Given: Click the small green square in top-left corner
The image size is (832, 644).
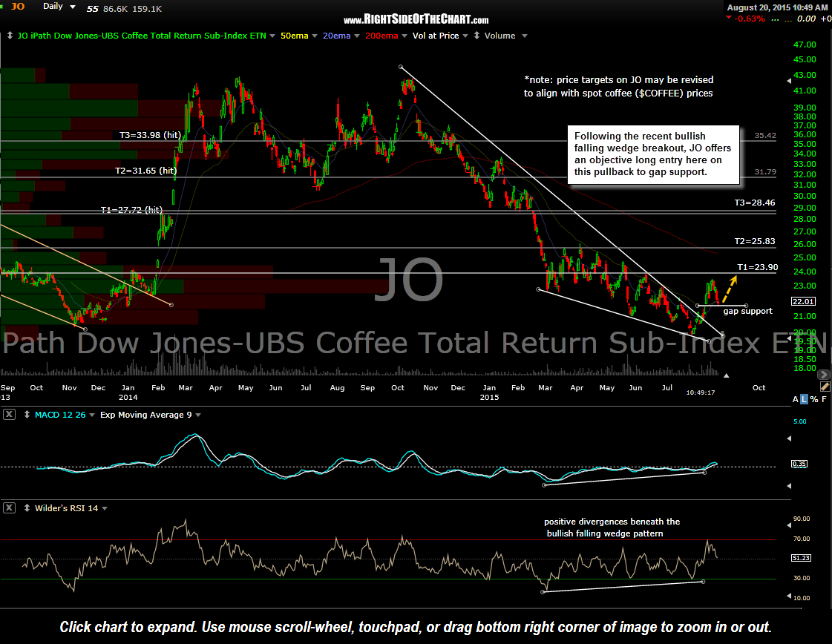Looking at the screenshot, I should tap(2, 6).
